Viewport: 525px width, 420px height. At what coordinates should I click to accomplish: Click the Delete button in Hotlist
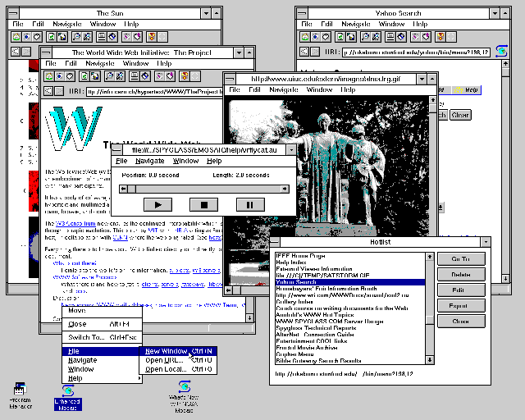(x=461, y=275)
